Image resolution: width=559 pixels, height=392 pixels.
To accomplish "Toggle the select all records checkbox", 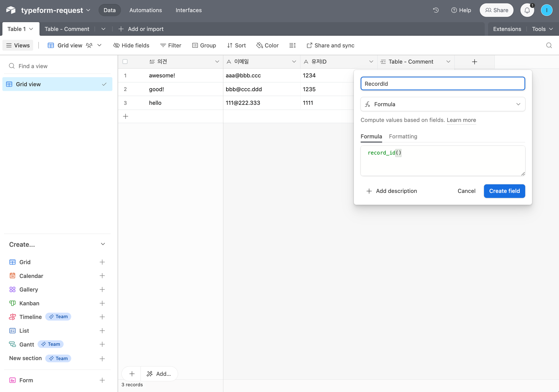I will [x=125, y=62].
